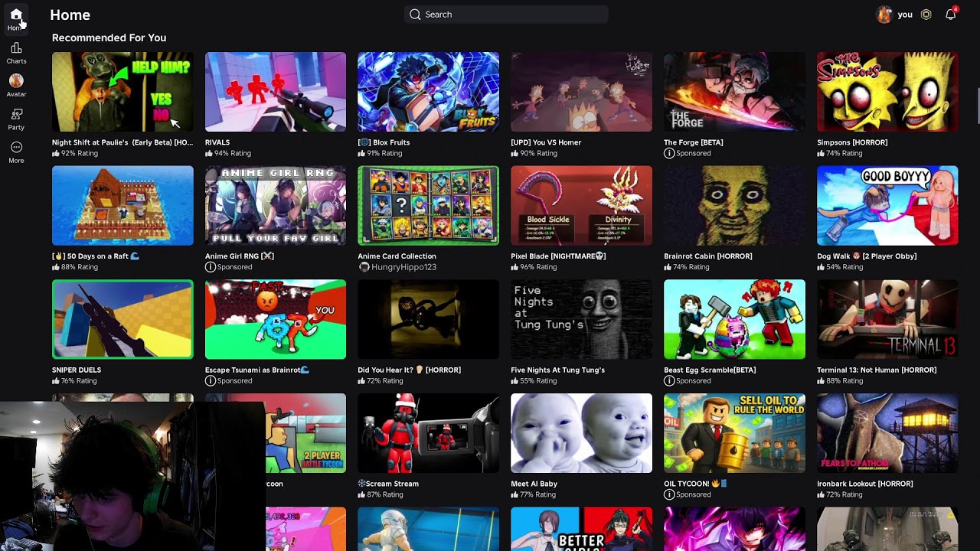Screen dimensions: 980x551
Task: Open the notifications bell
Action: tap(951, 15)
